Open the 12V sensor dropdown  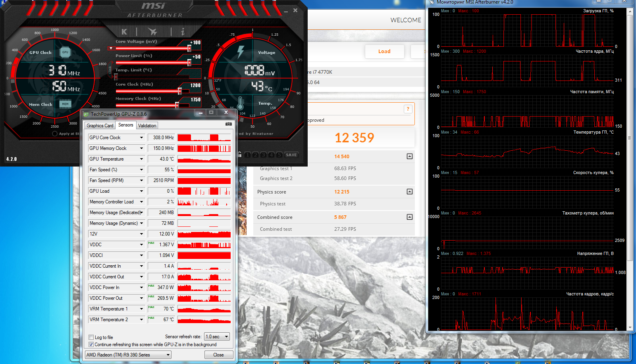pos(141,234)
